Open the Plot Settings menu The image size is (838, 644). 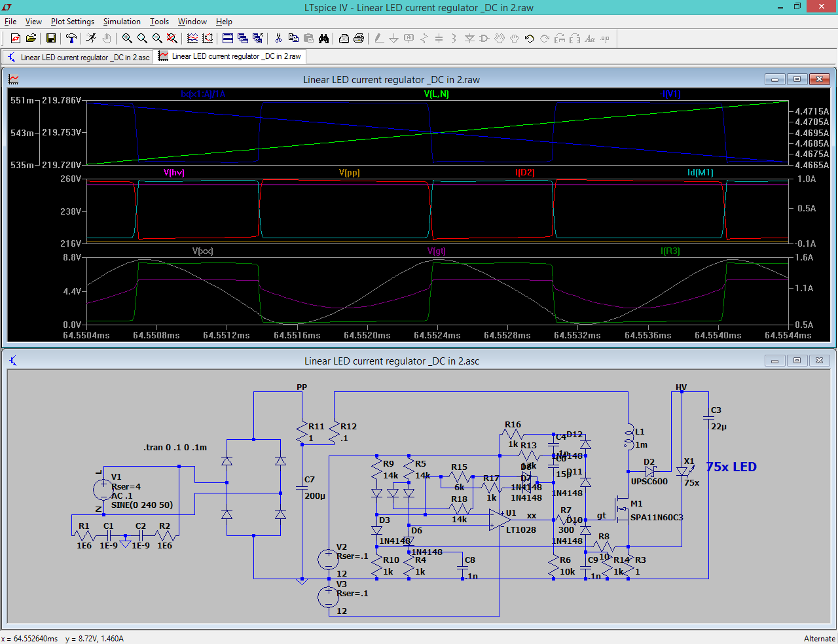(73, 22)
